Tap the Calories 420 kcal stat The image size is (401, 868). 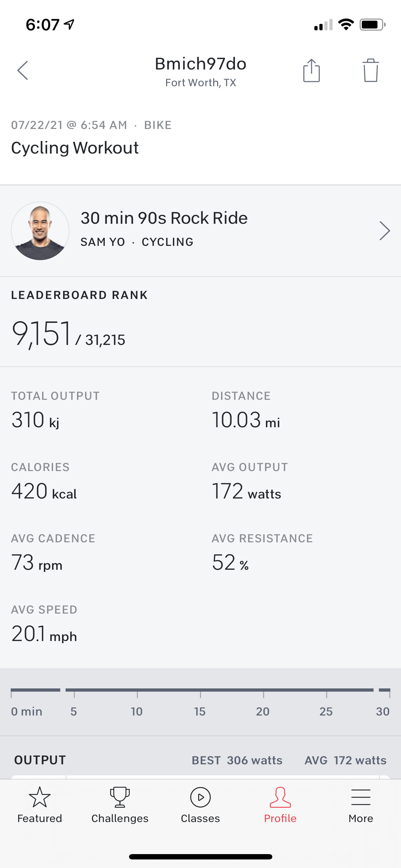(44, 491)
